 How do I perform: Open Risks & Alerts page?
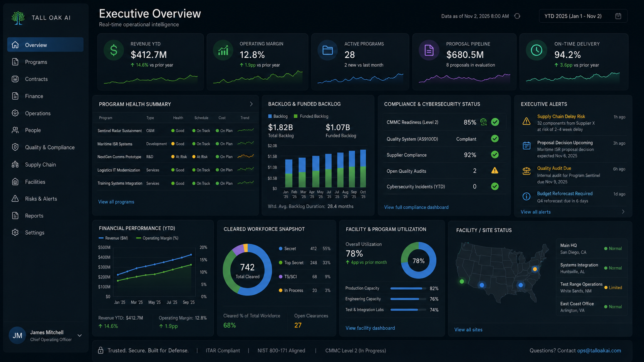coord(45,199)
